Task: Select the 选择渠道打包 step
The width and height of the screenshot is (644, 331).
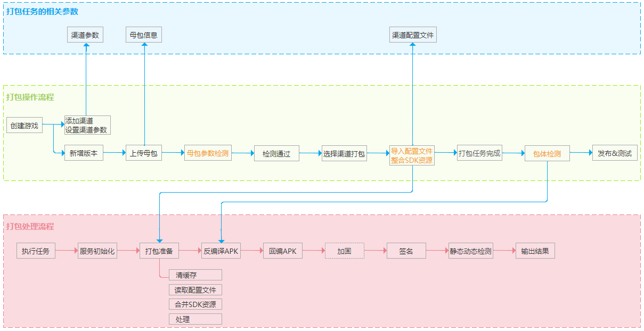Action: click(x=344, y=153)
